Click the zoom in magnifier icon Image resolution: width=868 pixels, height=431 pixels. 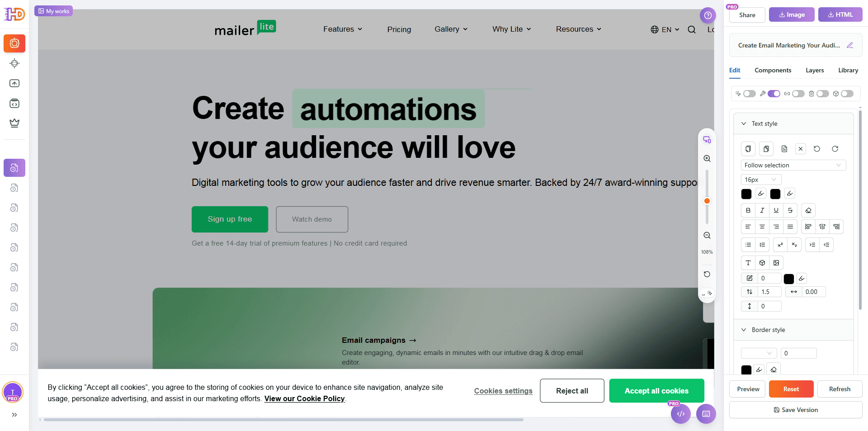click(x=707, y=159)
